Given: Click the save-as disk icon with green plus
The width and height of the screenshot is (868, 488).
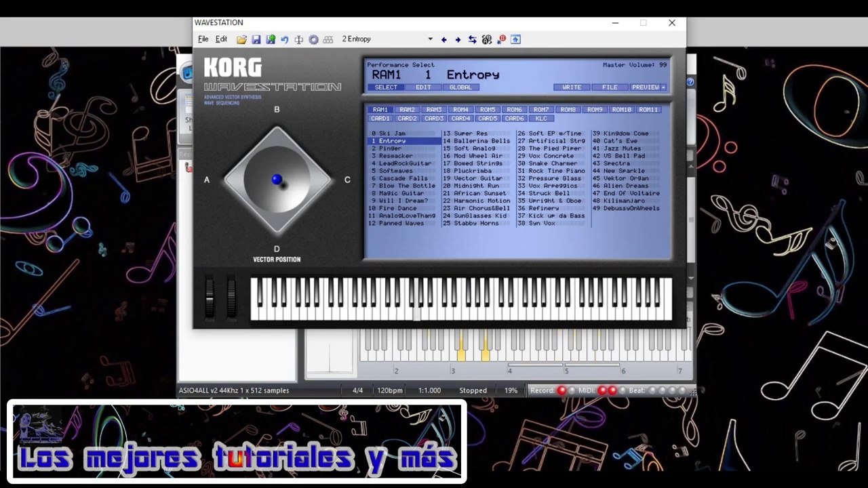Looking at the screenshot, I should (x=271, y=40).
